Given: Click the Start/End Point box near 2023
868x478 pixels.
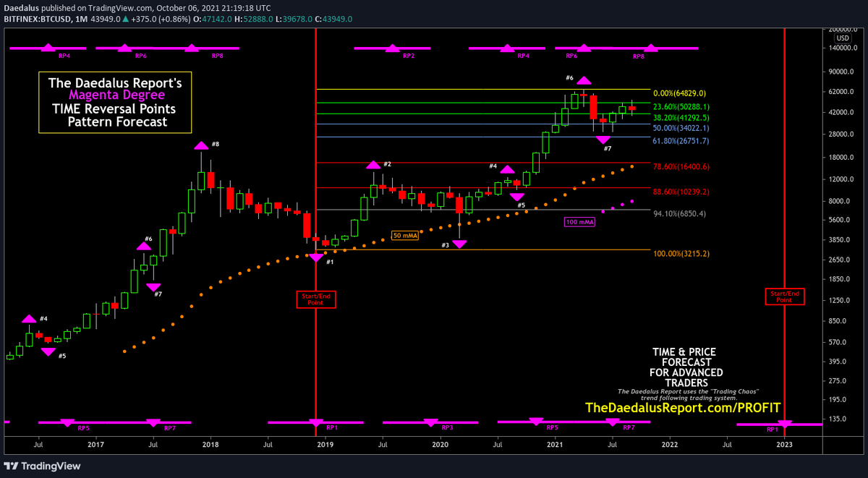Looking at the screenshot, I should (785, 296).
